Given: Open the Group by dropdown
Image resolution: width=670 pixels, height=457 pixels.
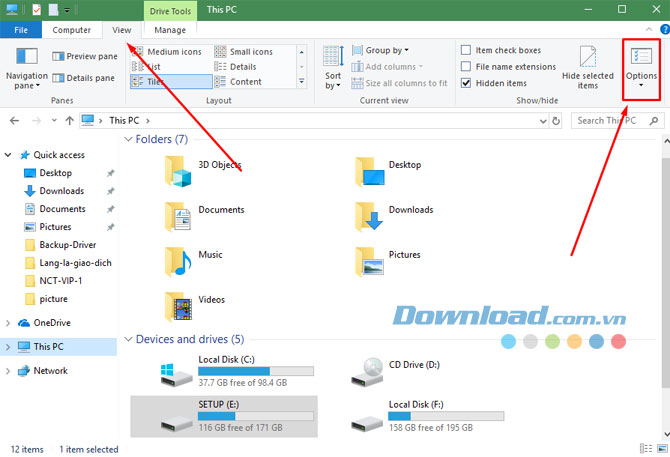Looking at the screenshot, I should [380, 50].
